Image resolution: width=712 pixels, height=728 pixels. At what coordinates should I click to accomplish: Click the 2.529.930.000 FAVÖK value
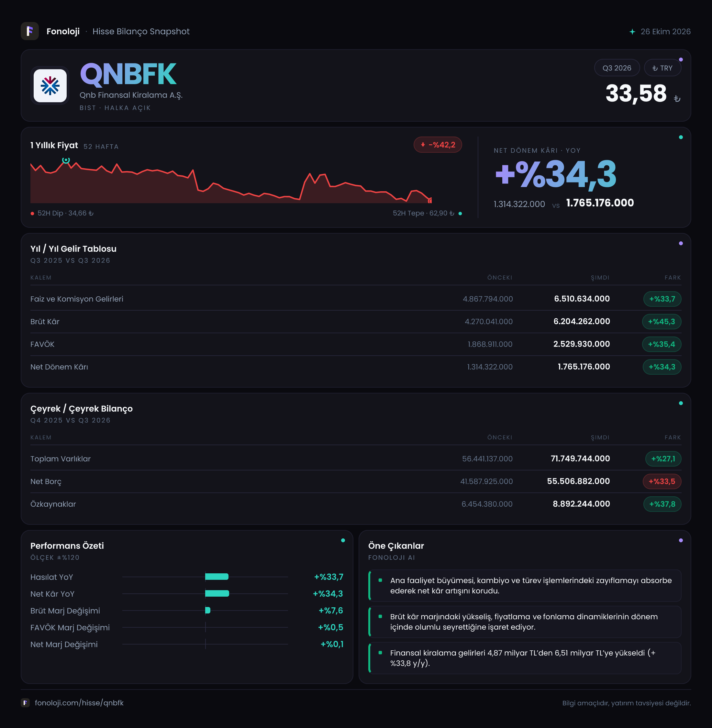tap(581, 344)
